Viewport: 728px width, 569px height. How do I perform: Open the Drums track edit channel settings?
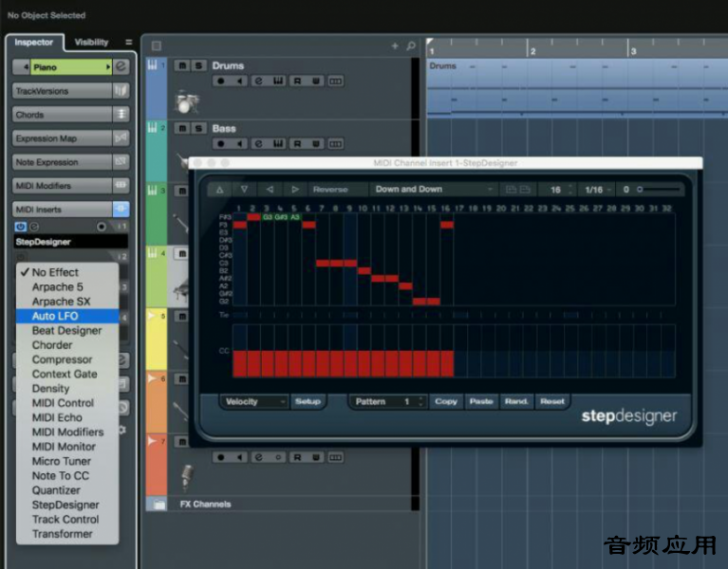(258, 82)
